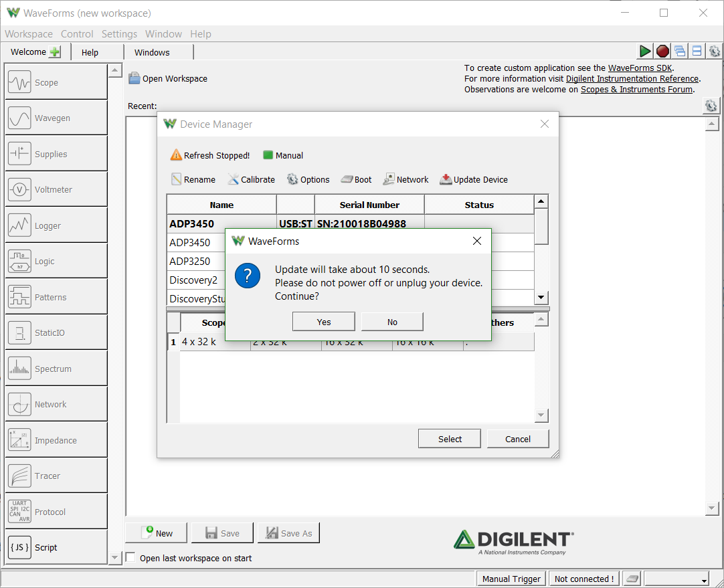Click device list scroll down arrow

tap(541, 297)
